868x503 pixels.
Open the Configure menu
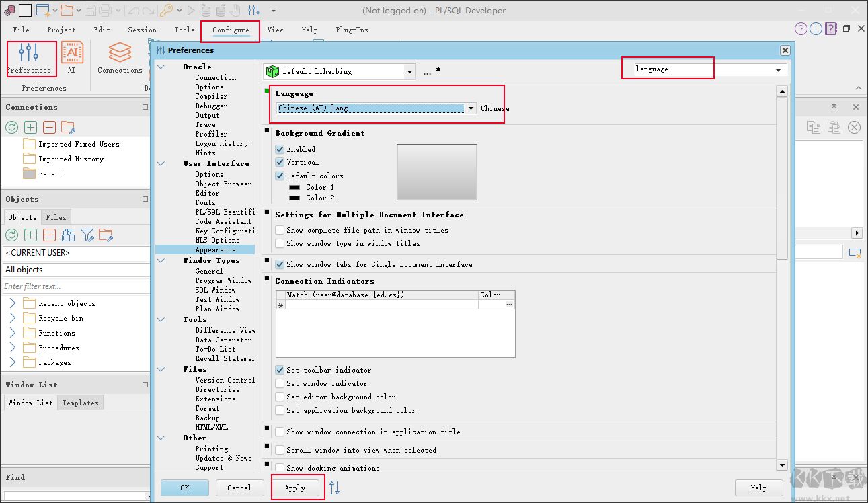230,30
